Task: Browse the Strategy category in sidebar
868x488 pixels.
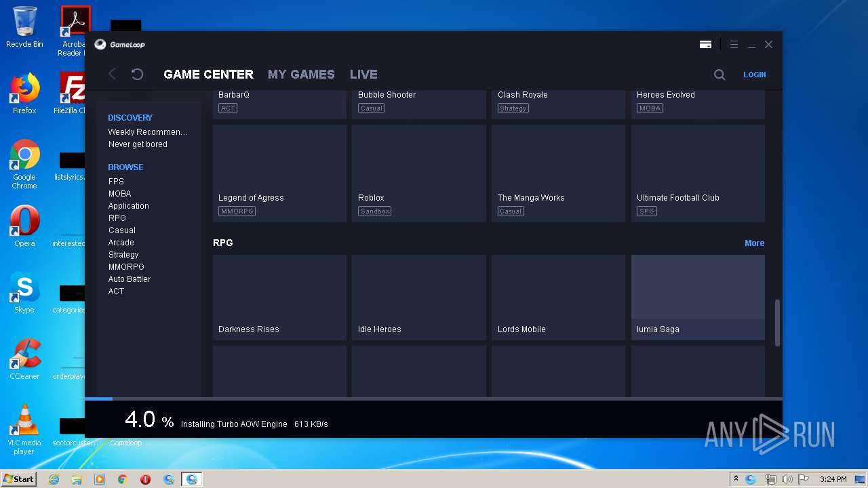Action: pyautogui.click(x=123, y=255)
